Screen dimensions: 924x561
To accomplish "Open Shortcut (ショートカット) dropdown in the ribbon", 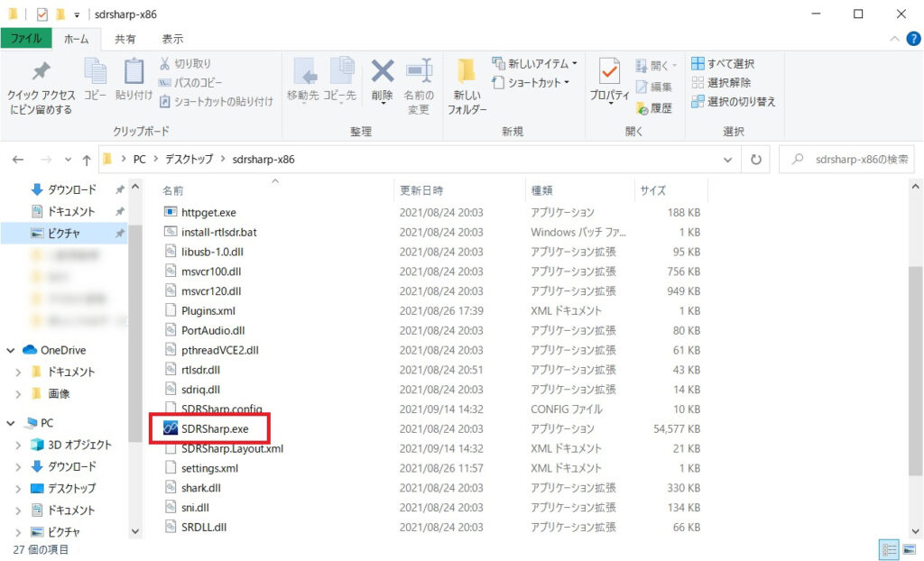I will (x=531, y=82).
